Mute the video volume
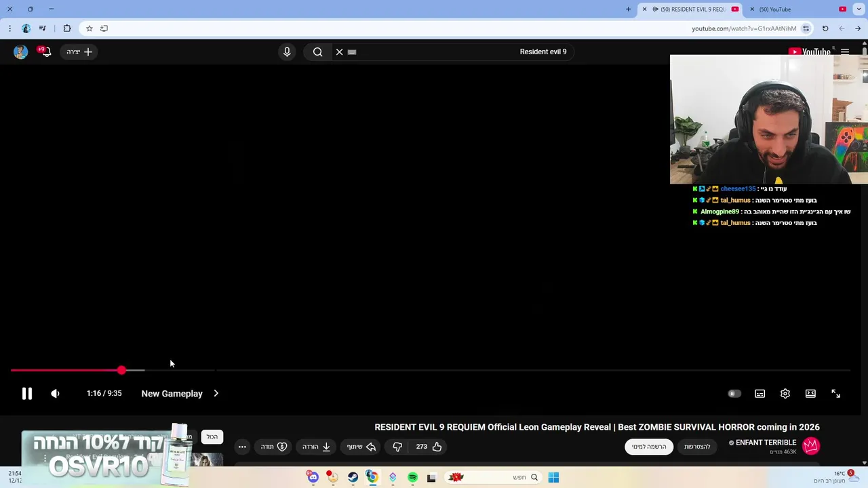The width and height of the screenshot is (868, 488). [55, 393]
